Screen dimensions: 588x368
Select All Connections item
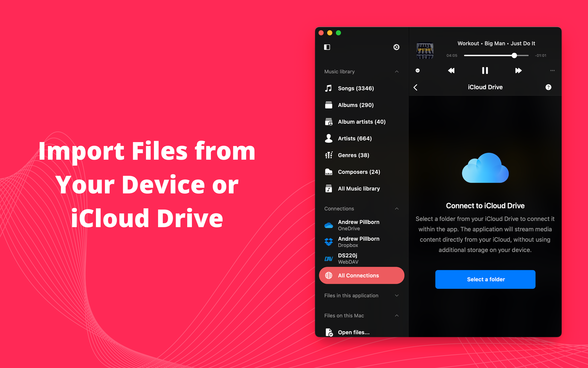(362, 275)
